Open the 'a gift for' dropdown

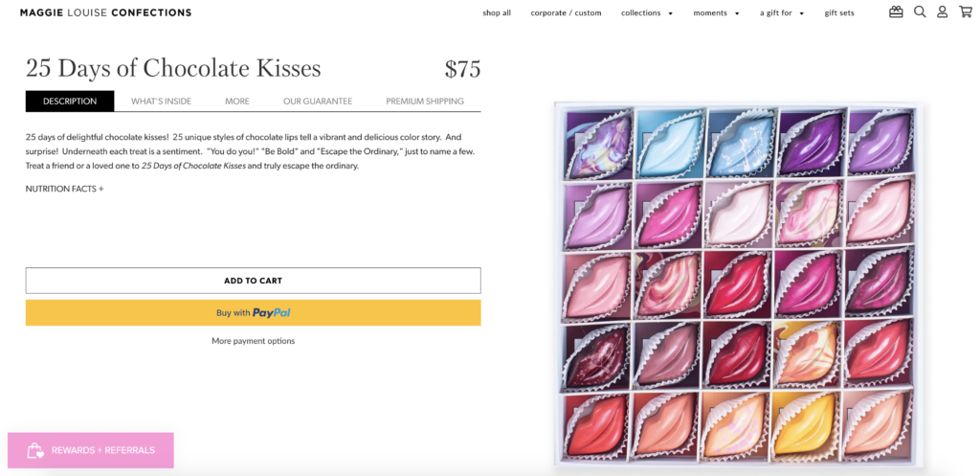pyautogui.click(x=781, y=13)
